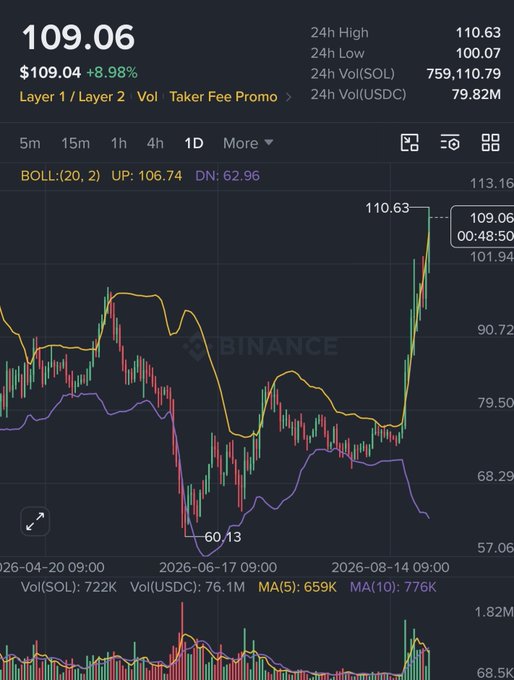Tap the MA(10): 776K volume label
Image resolution: width=514 pixels, height=680 pixels.
point(393,587)
